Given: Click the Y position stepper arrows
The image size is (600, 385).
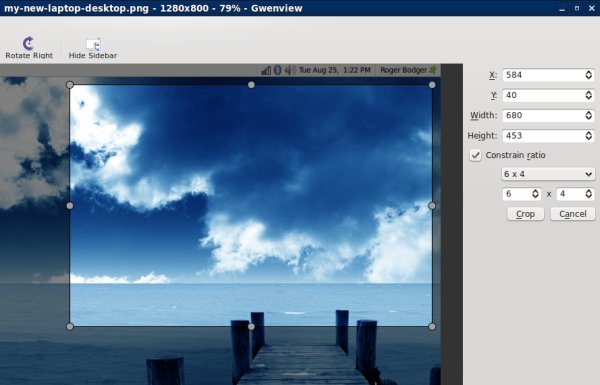Looking at the screenshot, I should click(x=589, y=95).
